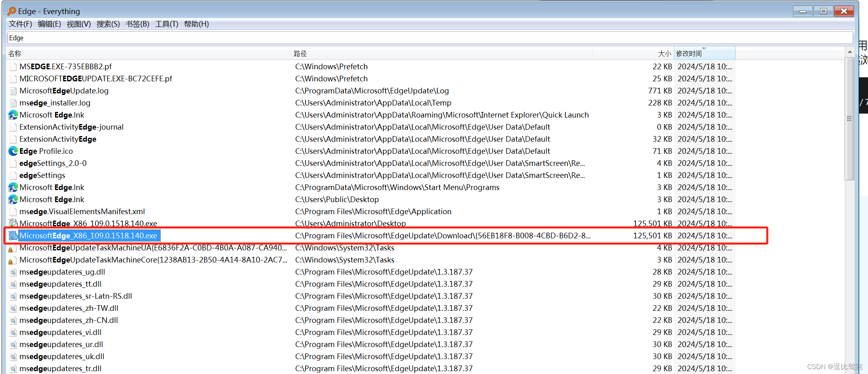
Task: Click the Edge shortcut icon in Start Menu\Programs row
Action: point(13,188)
